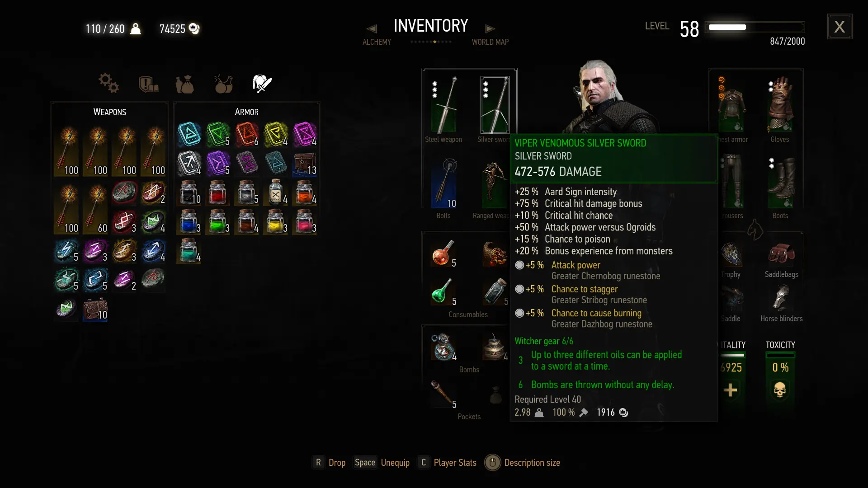
Task: Click the toxicity skull icon
Action: (x=780, y=389)
